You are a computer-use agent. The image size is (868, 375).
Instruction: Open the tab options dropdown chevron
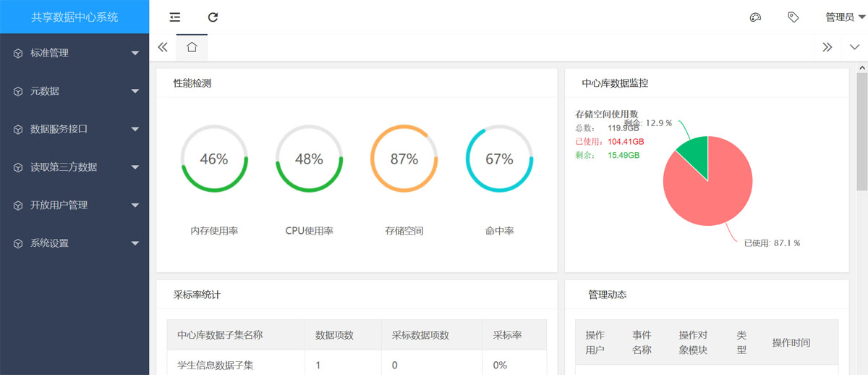click(854, 47)
